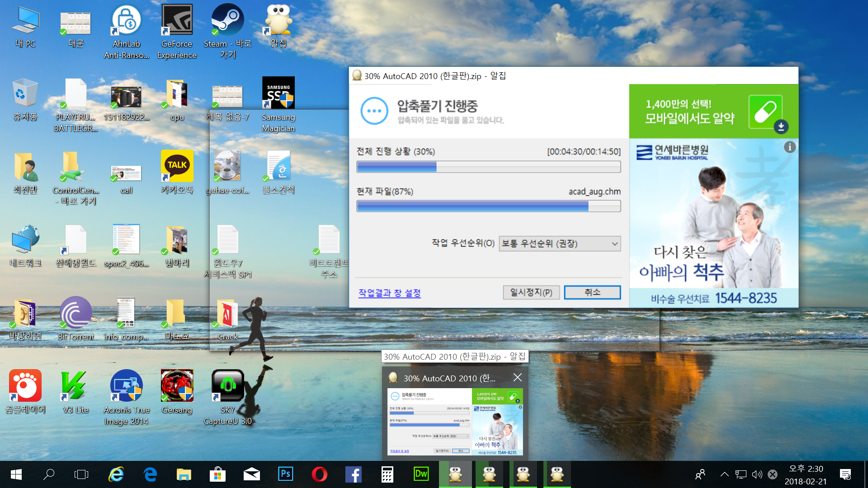
Task: Open taskbar search
Action: (48, 474)
